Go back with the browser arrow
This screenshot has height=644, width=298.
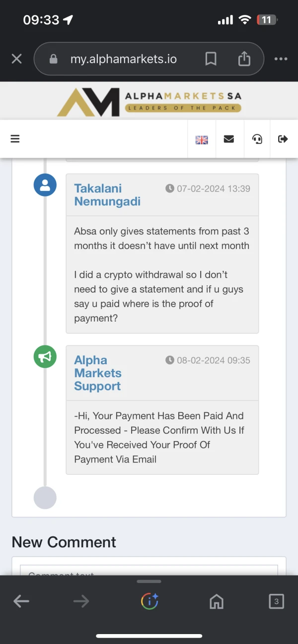coord(21,602)
